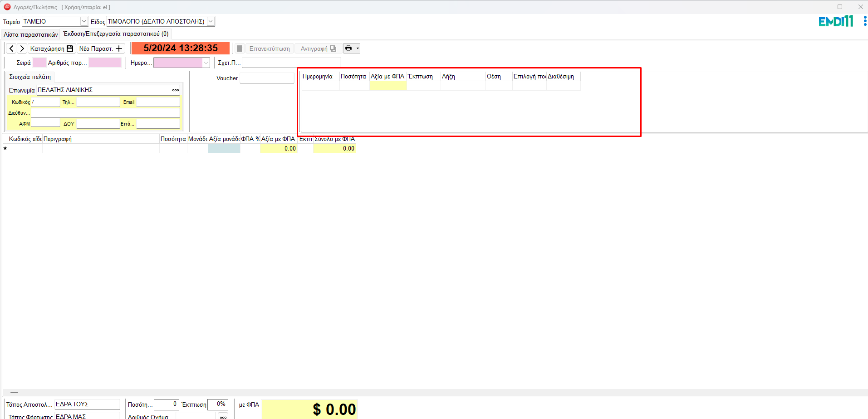Click the EMDI logo

click(836, 21)
